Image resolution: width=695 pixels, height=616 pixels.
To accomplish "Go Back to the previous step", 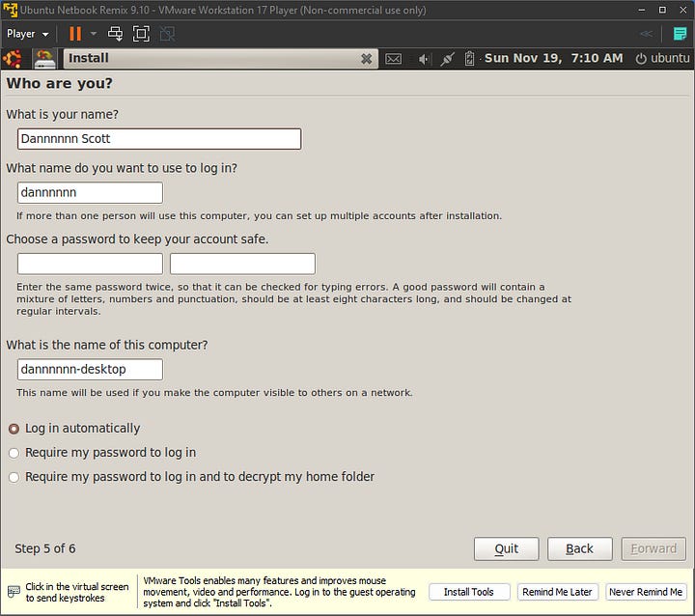I will coord(580,549).
